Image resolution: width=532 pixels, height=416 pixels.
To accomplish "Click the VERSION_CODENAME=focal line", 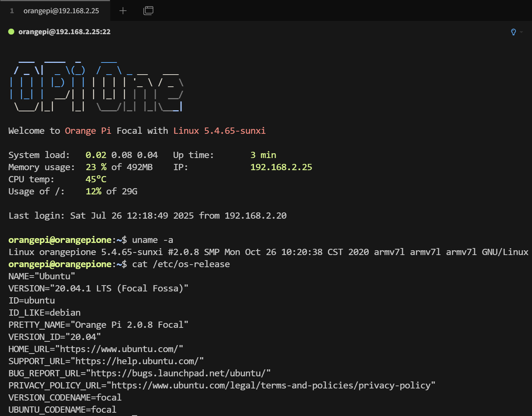I will [65, 398].
